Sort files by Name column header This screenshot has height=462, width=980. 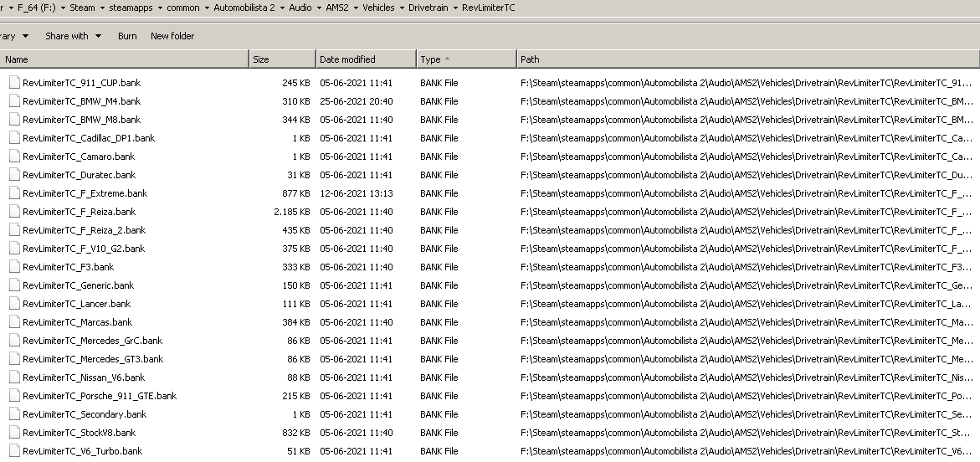click(x=125, y=59)
